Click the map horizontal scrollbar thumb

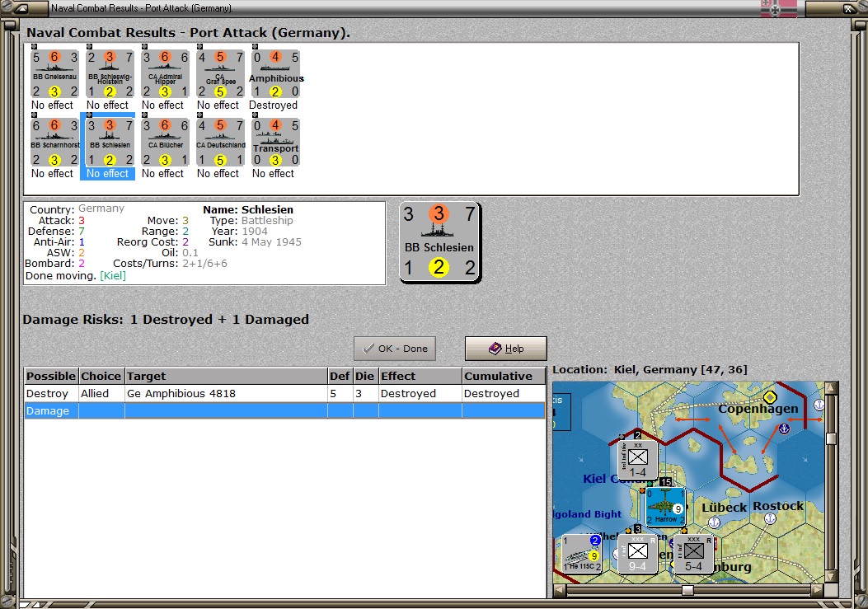687,590
